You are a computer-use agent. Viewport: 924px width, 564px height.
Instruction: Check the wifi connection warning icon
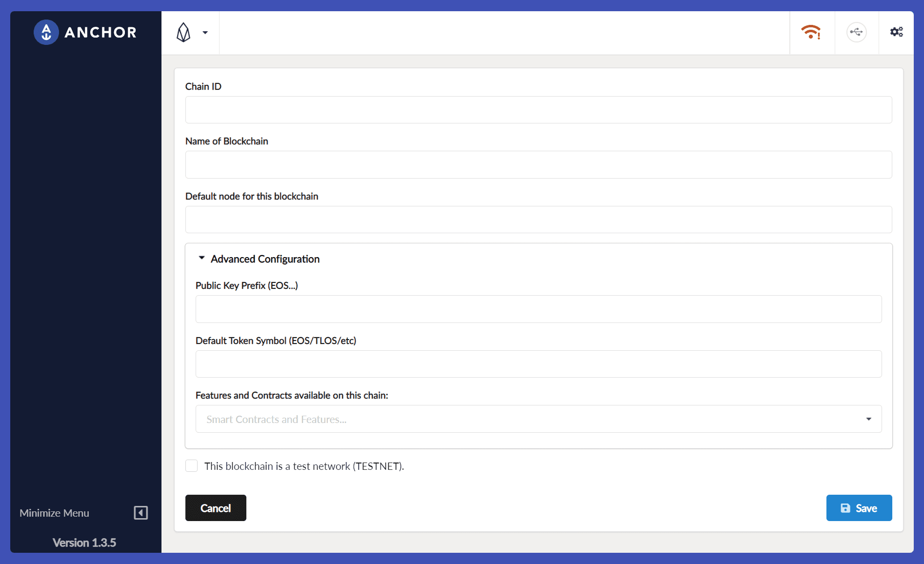point(811,32)
